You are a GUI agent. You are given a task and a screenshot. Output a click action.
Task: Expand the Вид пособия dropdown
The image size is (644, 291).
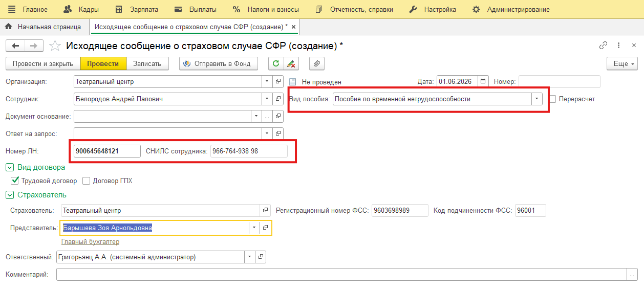coord(536,99)
